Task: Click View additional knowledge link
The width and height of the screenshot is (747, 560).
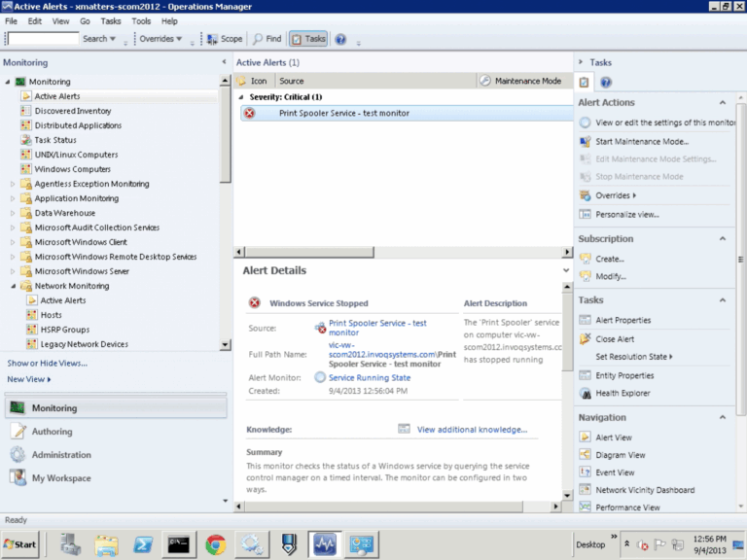Action: [472, 429]
